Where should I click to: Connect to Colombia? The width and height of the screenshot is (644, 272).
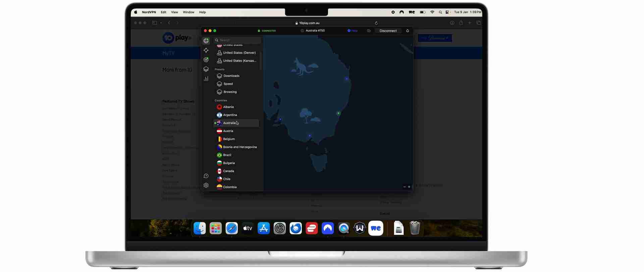(x=236, y=187)
